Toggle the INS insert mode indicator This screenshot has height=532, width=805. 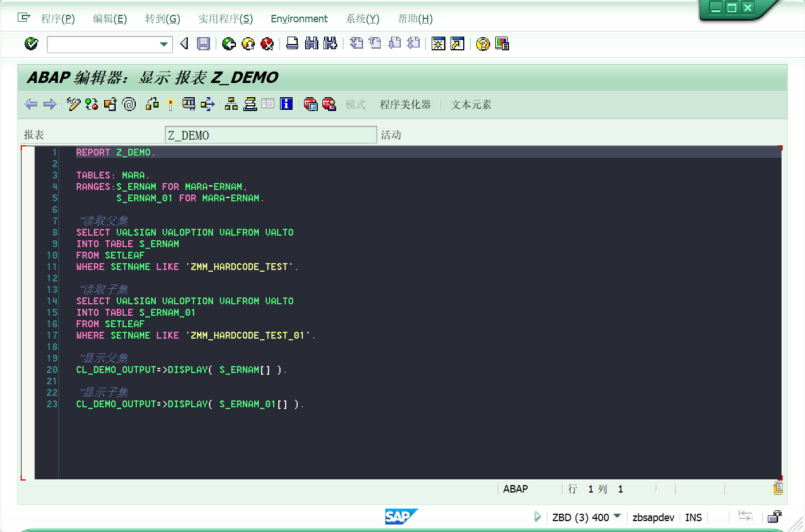(693, 517)
